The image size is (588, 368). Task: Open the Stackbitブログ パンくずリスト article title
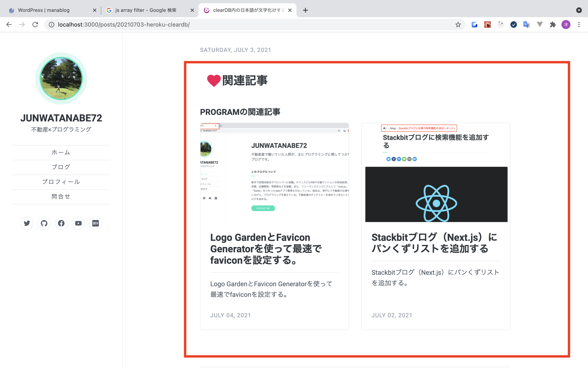pos(434,243)
